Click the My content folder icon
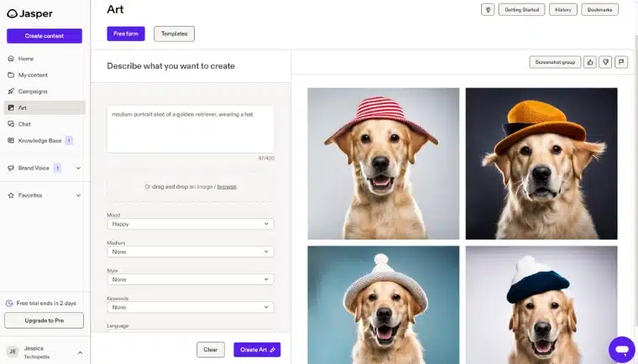 click(11, 75)
